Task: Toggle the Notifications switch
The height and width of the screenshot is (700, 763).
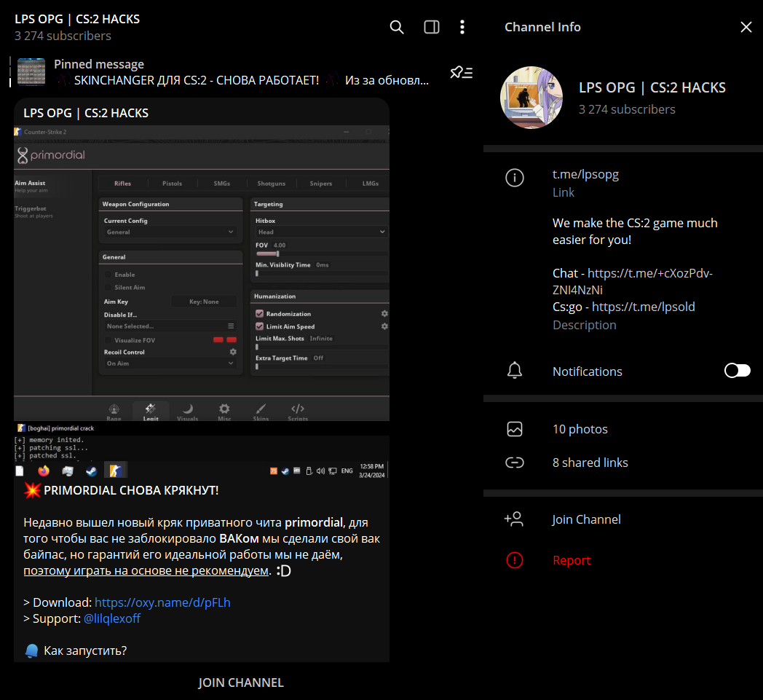Action: [x=737, y=371]
